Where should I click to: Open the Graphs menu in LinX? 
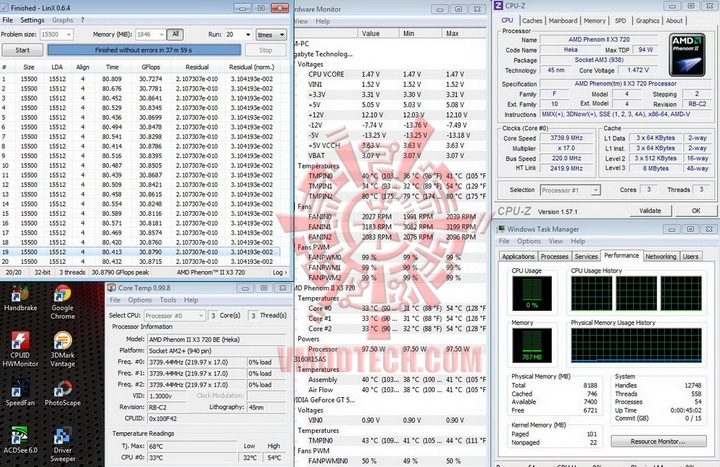point(62,20)
